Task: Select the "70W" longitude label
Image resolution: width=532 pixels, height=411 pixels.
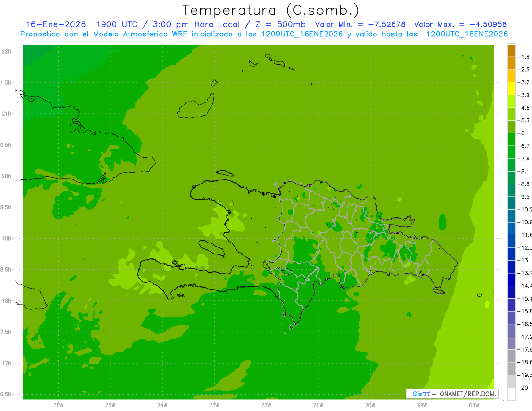Action: point(370,405)
